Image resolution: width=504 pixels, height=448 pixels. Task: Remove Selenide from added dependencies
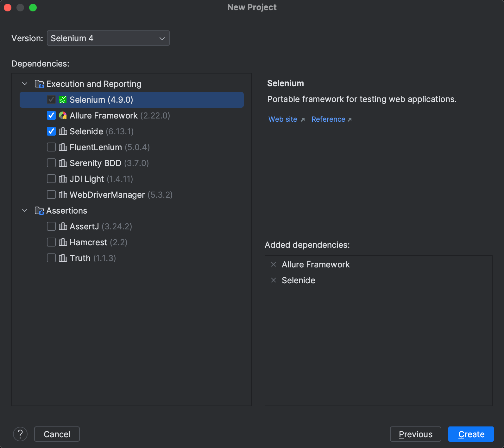tap(274, 280)
